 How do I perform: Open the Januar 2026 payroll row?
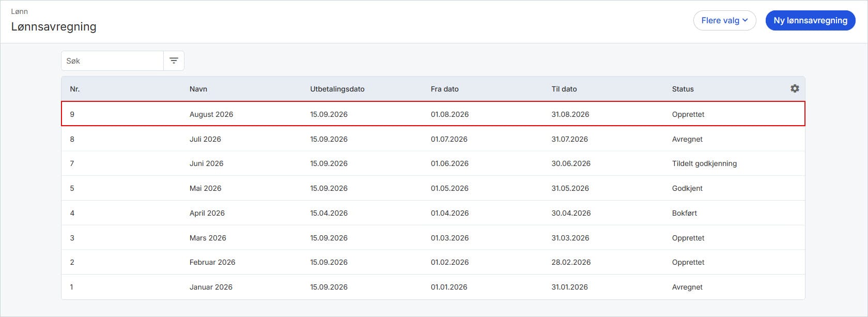click(x=433, y=287)
